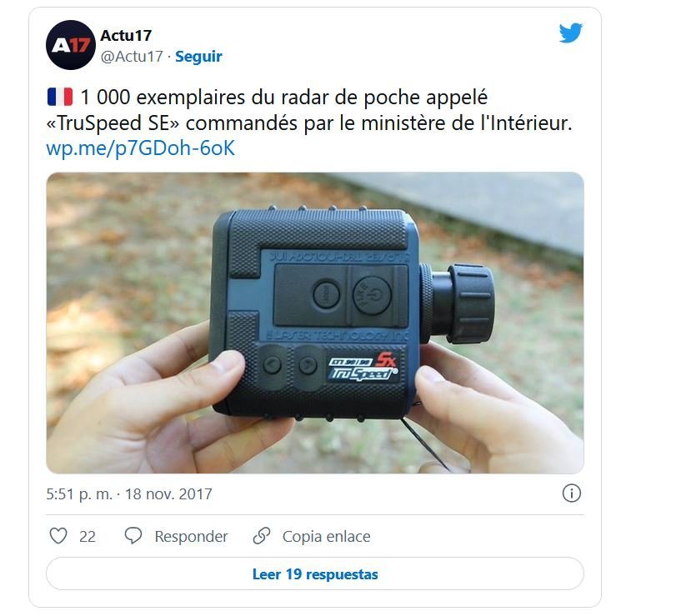This screenshot has height=616, width=696.
Task: Click the French flag emoji
Action: point(60,97)
